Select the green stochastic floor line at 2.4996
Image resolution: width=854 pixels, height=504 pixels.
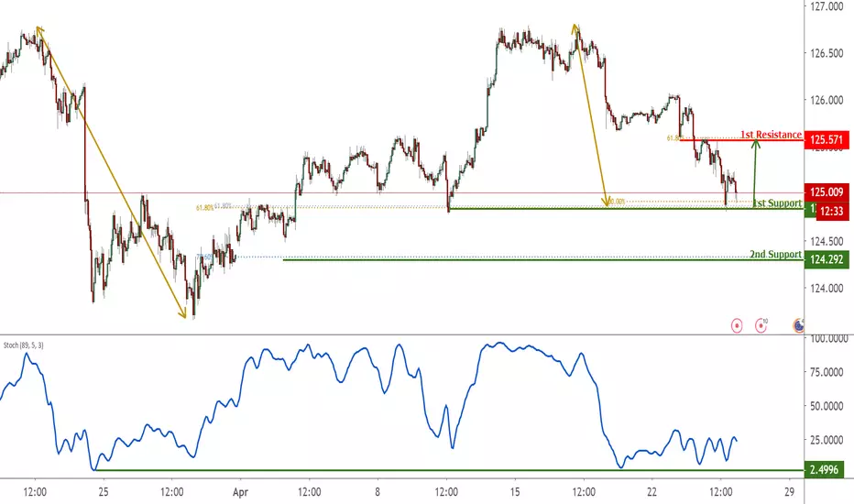tap(449, 470)
